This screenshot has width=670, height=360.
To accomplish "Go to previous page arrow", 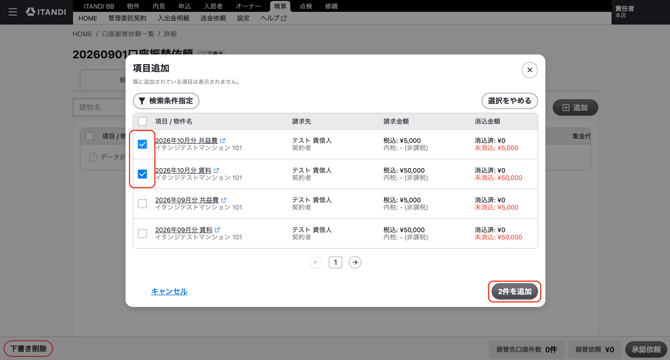I will click(316, 262).
